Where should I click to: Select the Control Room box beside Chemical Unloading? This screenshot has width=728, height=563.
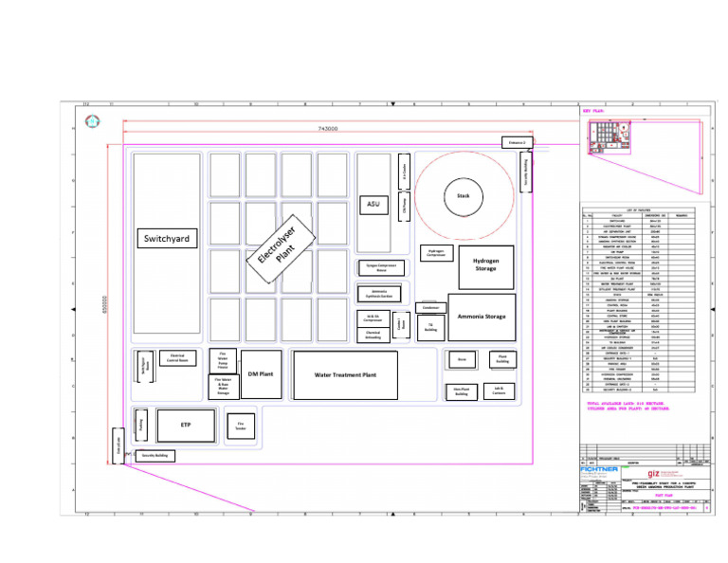(401, 325)
